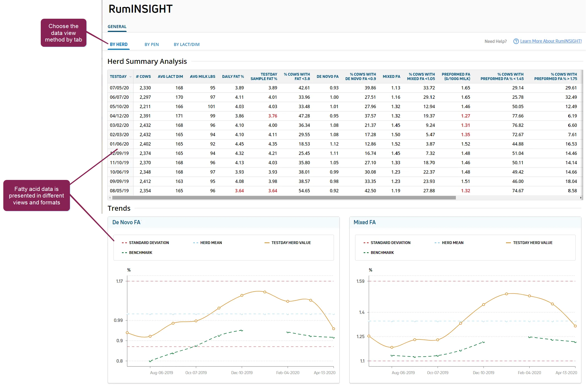This screenshot has width=588, height=389.
Task: Toggle Mixed FA Benchmark legend
Action: click(379, 253)
